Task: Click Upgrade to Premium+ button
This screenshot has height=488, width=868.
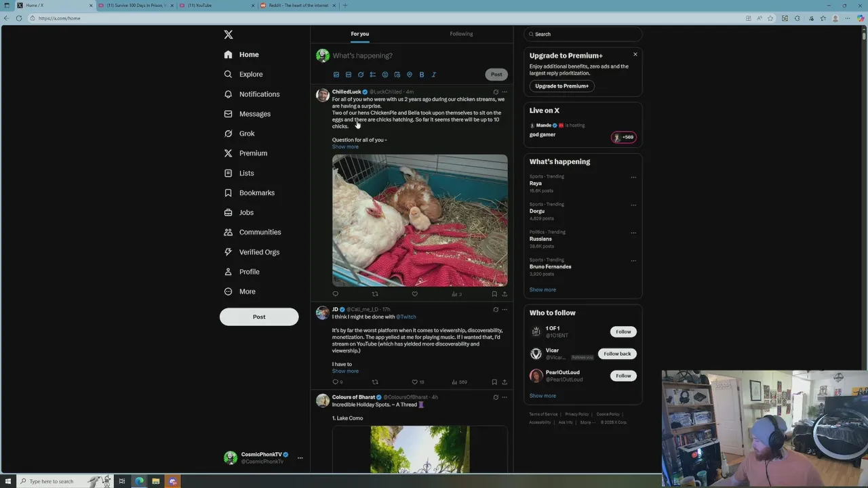Action: (561, 86)
